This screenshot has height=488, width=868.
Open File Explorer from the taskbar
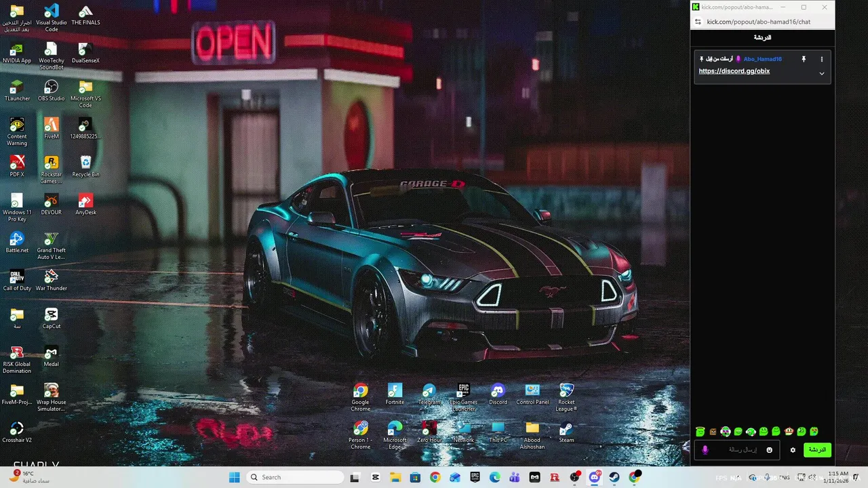395,477
